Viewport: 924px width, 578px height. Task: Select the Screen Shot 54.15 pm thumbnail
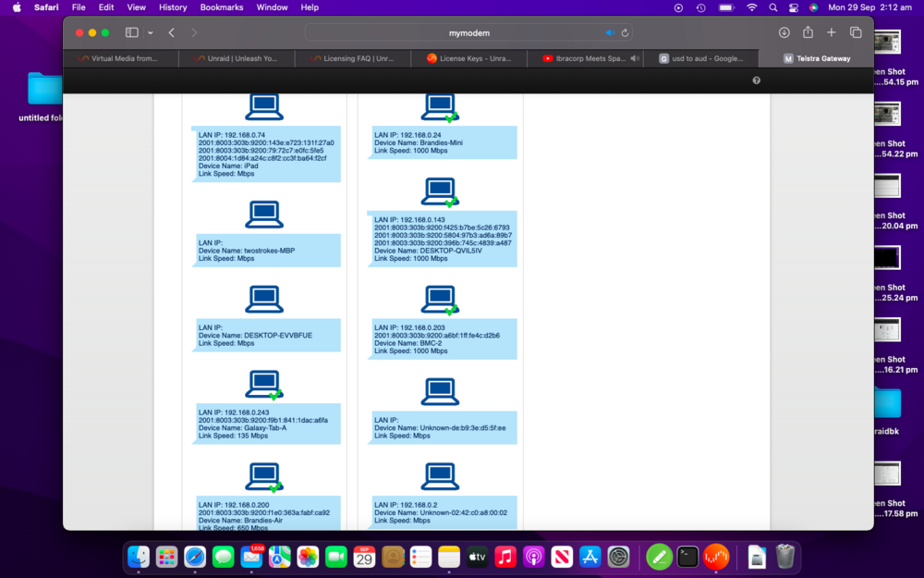[887, 43]
